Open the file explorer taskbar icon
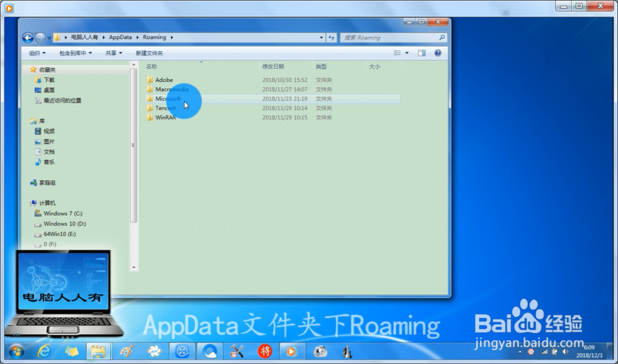This screenshot has height=364, width=618. tap(98, 351)
